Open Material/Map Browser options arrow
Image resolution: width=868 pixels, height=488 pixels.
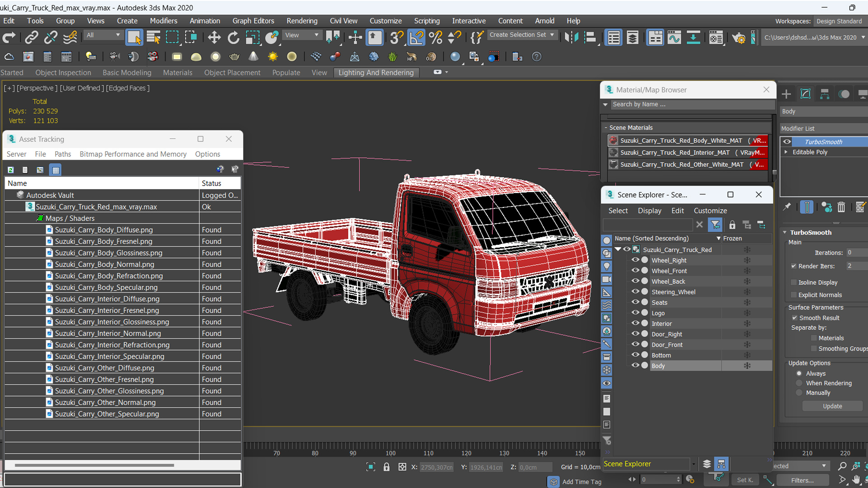(605, 104)
